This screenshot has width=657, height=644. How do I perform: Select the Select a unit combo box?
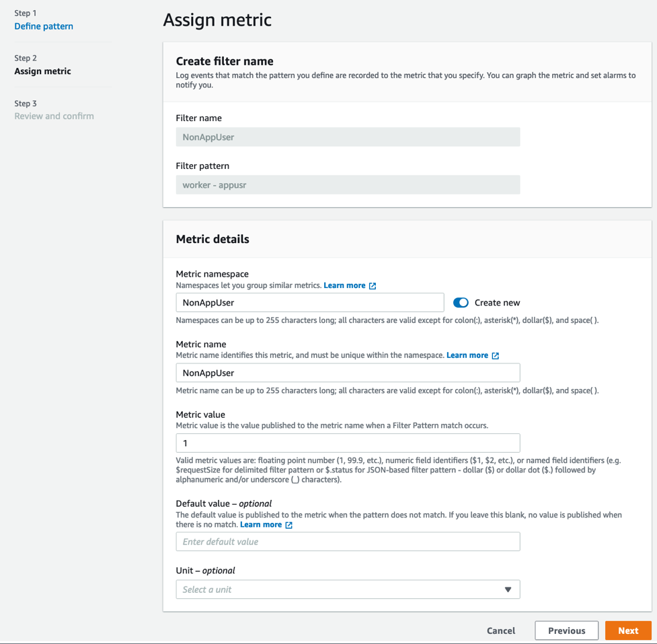click(x=348, y=589)
